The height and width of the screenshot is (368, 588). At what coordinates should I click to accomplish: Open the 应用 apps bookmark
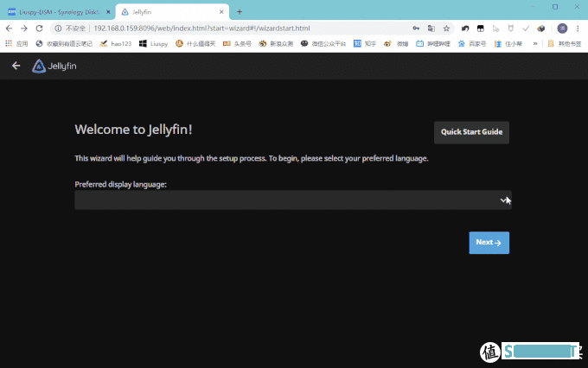point(16,43)
